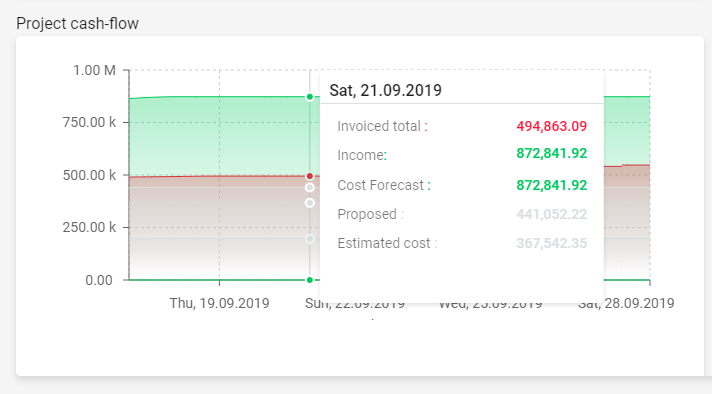The width and height of the screenshot is (712, 394).
Task: Select the Sat, 28.09.2019 axis label
Action: click(x=626, y=303)
